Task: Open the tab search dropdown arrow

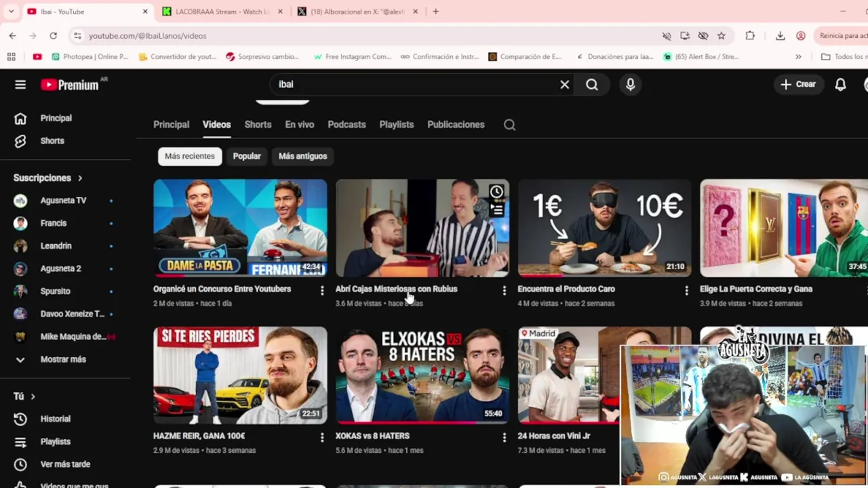Action: (11, 12)
